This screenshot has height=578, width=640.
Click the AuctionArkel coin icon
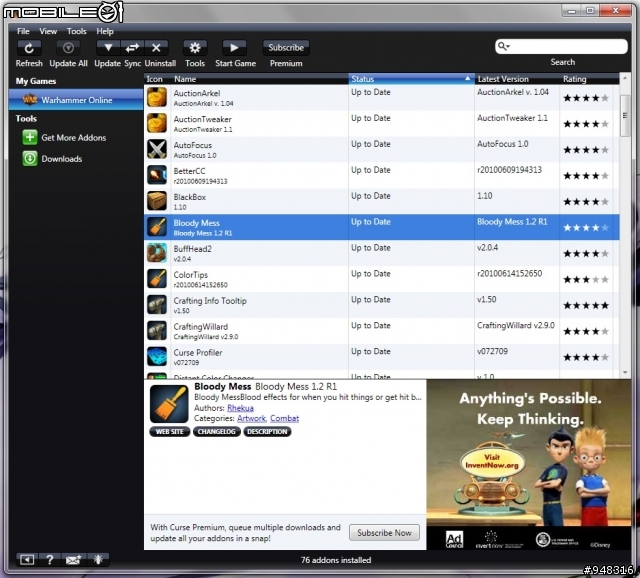click(157, 97)
